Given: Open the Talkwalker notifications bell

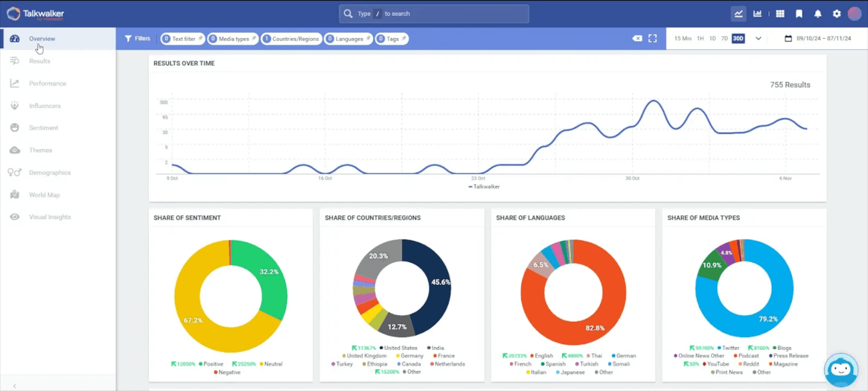Looking at the screenshot, I should (x=817, y=13).
